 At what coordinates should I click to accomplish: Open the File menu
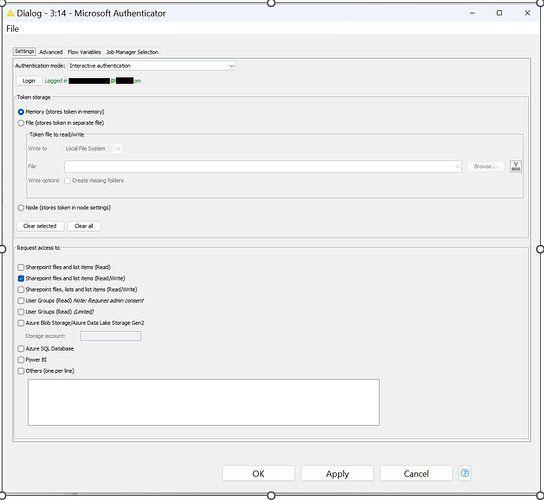point(12,29)
